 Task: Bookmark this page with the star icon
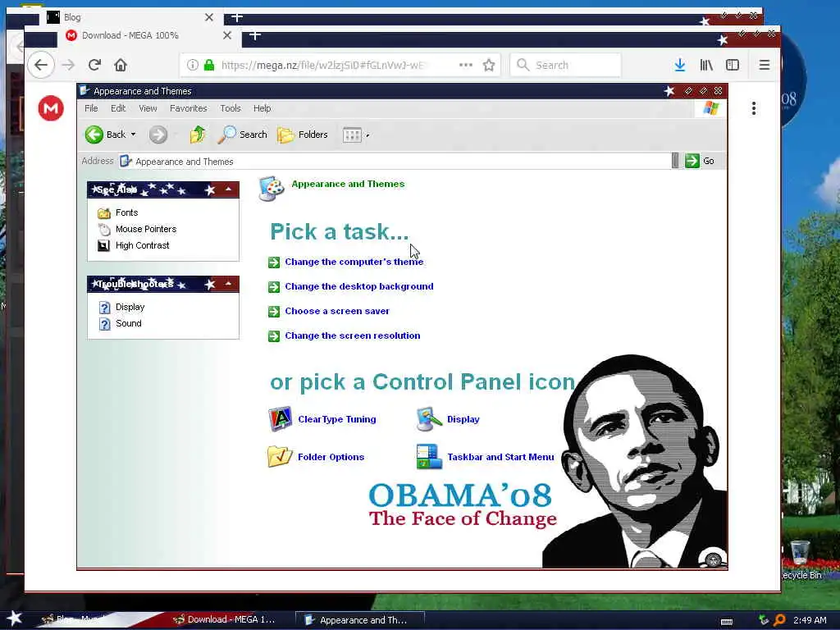pyautogui.click(x=489, y=65)
